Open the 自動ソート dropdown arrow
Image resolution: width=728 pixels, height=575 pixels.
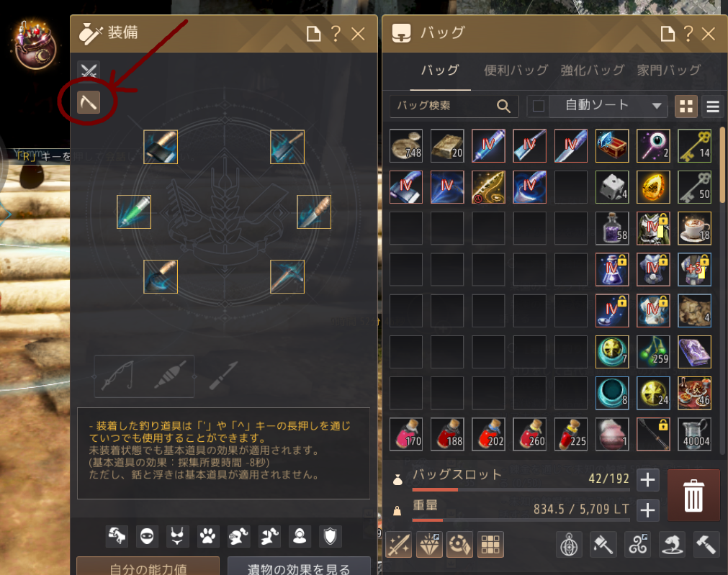[657, 106]
